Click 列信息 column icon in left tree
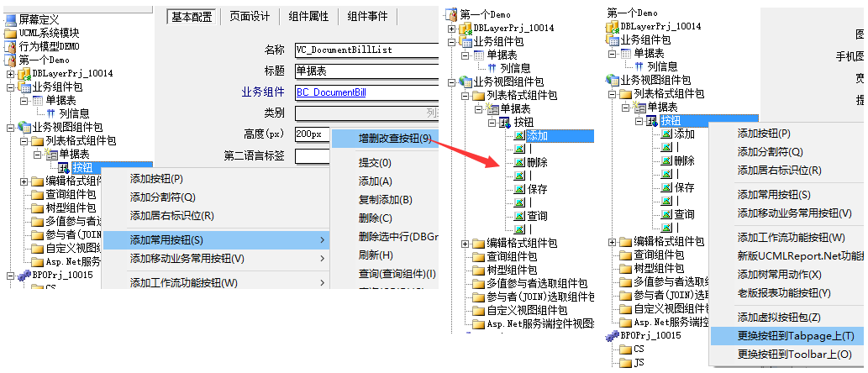Image resolution: width=868 pixels, height=373 pixels. (51, 113)
